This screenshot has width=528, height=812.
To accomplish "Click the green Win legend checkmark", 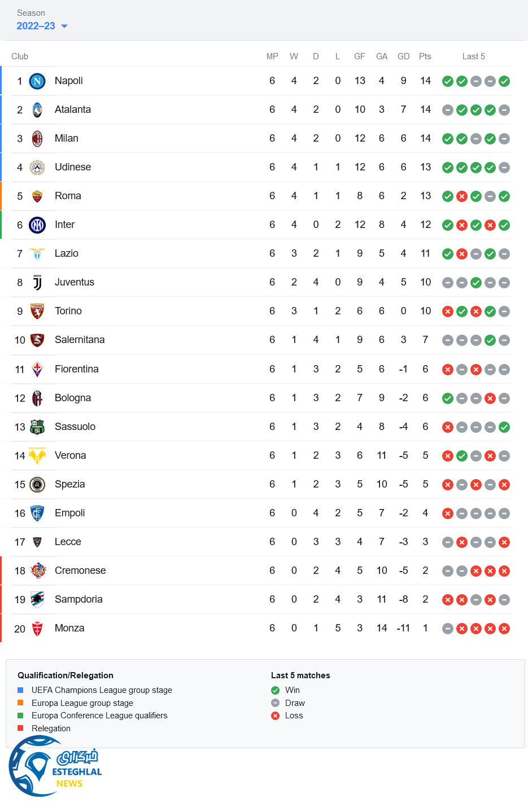I will [x=276, y=690].
